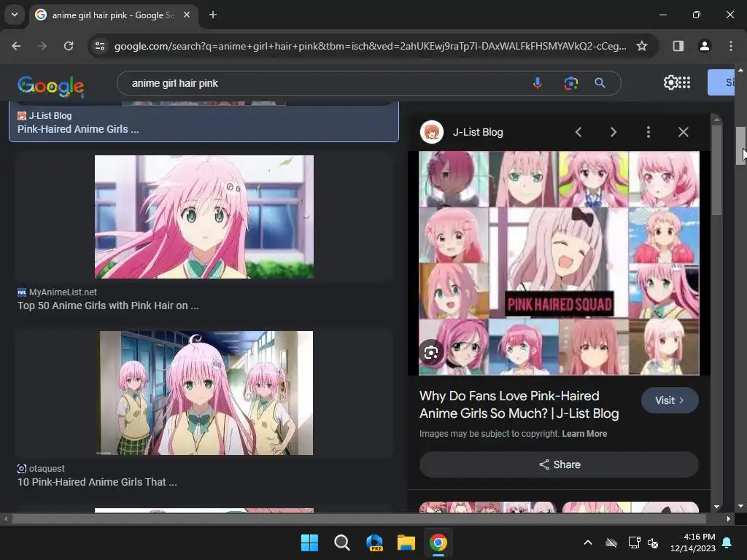
Task: Open the Windows Start menu
Action: tap(309, 542)
